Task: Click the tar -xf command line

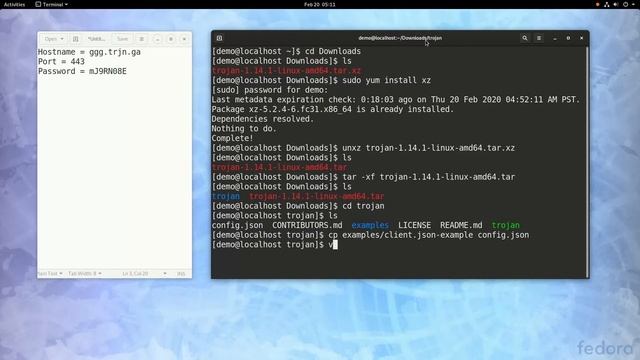Action: pos(363,177)
